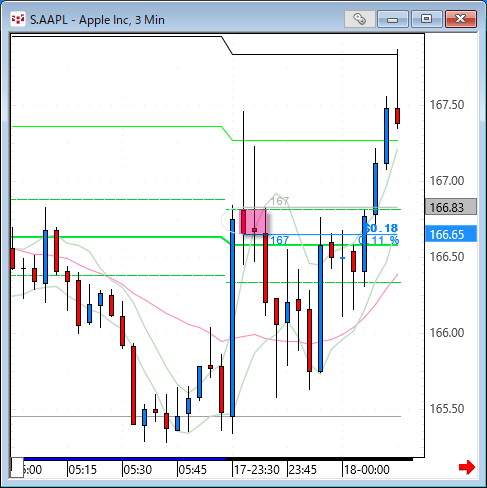Minimize the S.AAPL chart window
Image resolution: width=487 pixels, height=488 pixels.
tap(393, 19)
